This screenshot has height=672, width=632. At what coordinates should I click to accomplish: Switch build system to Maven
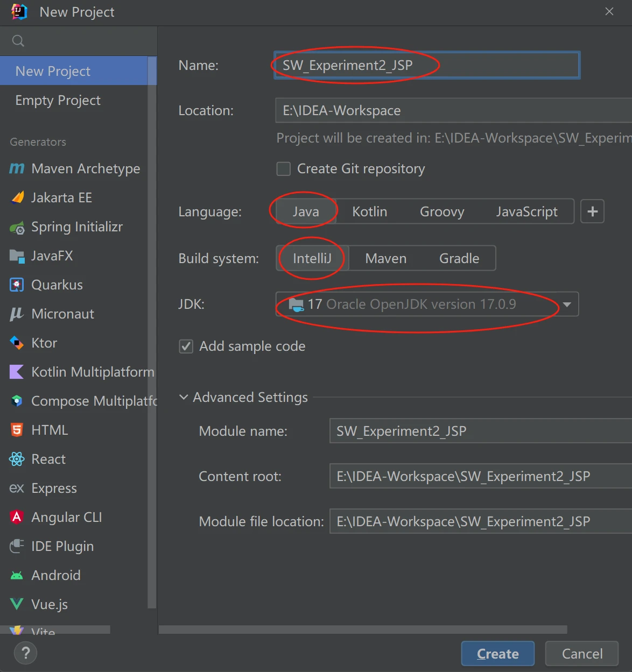[x=385, y=259]
